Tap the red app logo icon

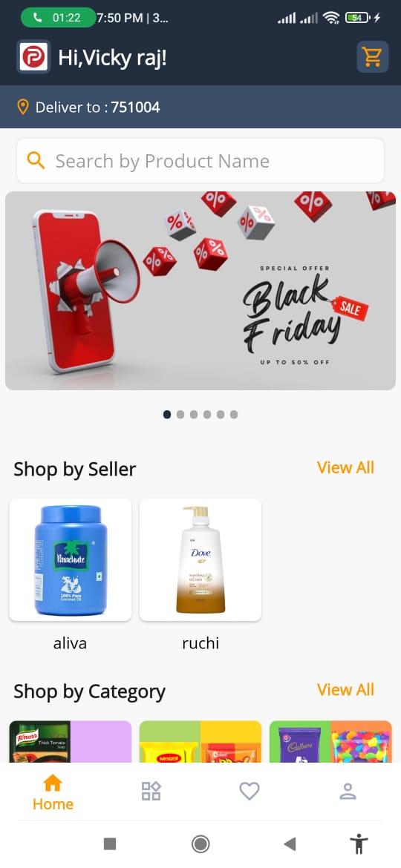(x=33, y=56)
